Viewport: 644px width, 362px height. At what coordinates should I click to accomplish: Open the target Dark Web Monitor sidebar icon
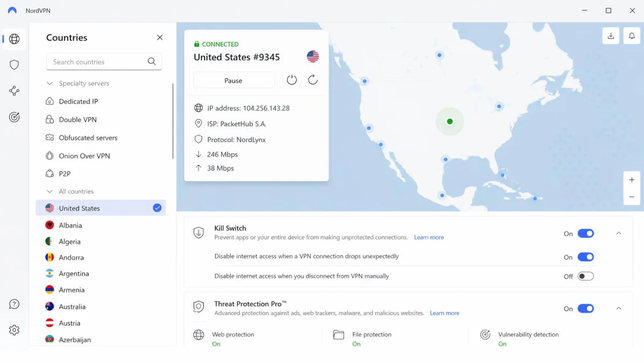(x=14, y=117)
